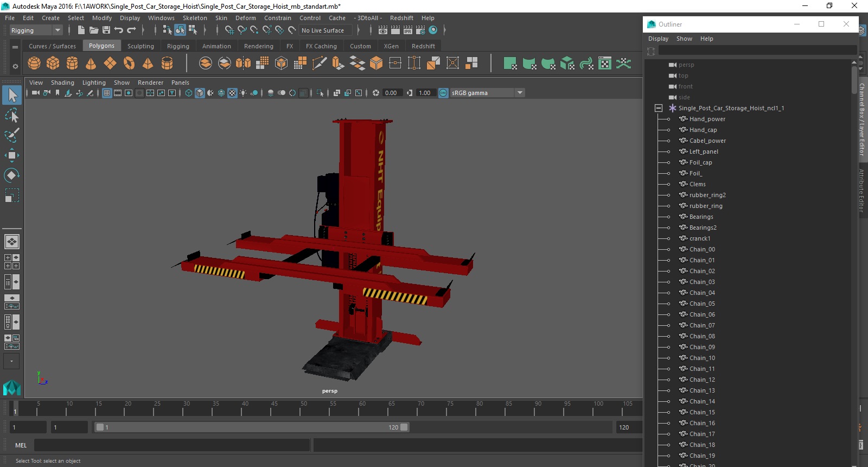Toggle smooth shade all in viewport
Image resolution: width=868 pixels, height=467 pixels.
(x=200, y=93)
